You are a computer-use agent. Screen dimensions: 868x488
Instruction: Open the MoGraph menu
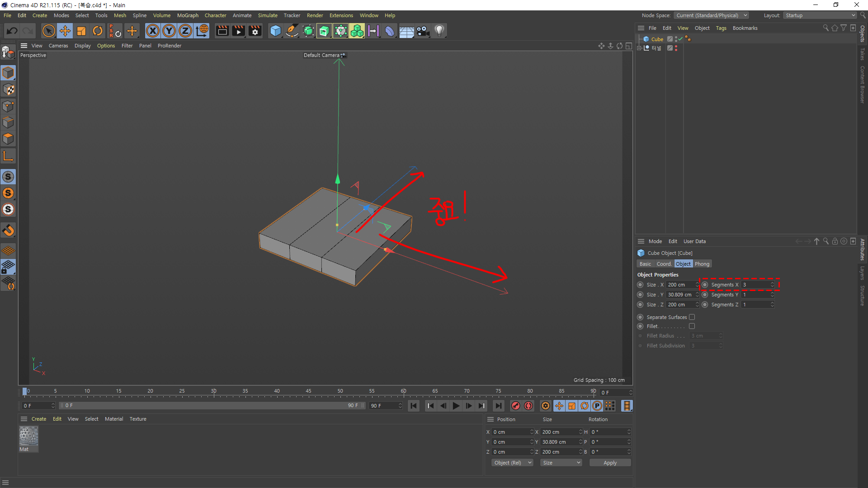(x=188, y=15)
